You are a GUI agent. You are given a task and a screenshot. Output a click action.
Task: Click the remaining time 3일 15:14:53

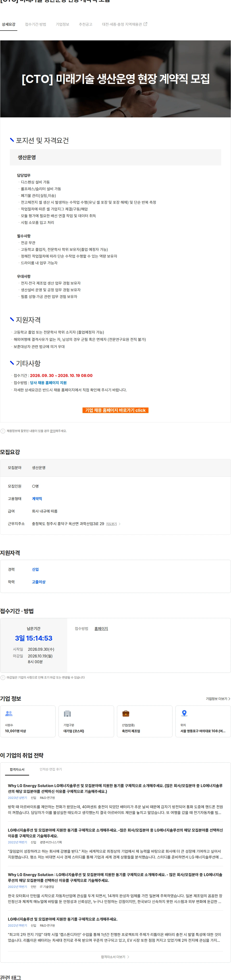click(33, 638)
